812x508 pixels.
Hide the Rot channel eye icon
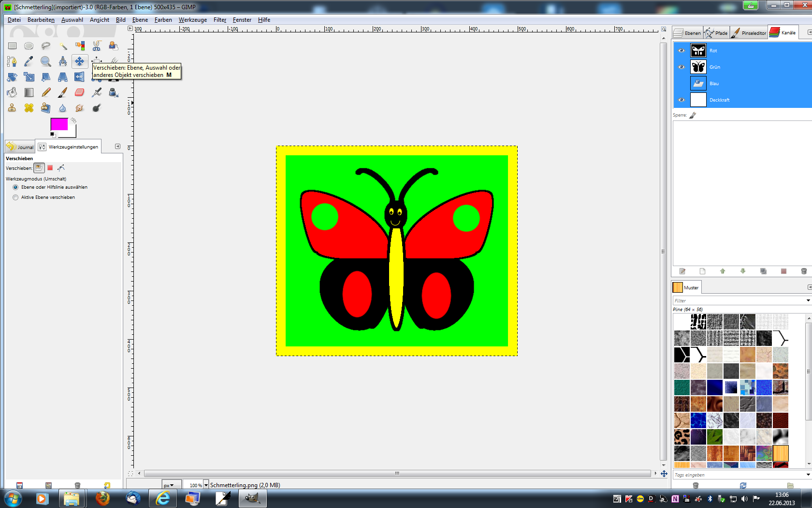(x=681, y=50)
